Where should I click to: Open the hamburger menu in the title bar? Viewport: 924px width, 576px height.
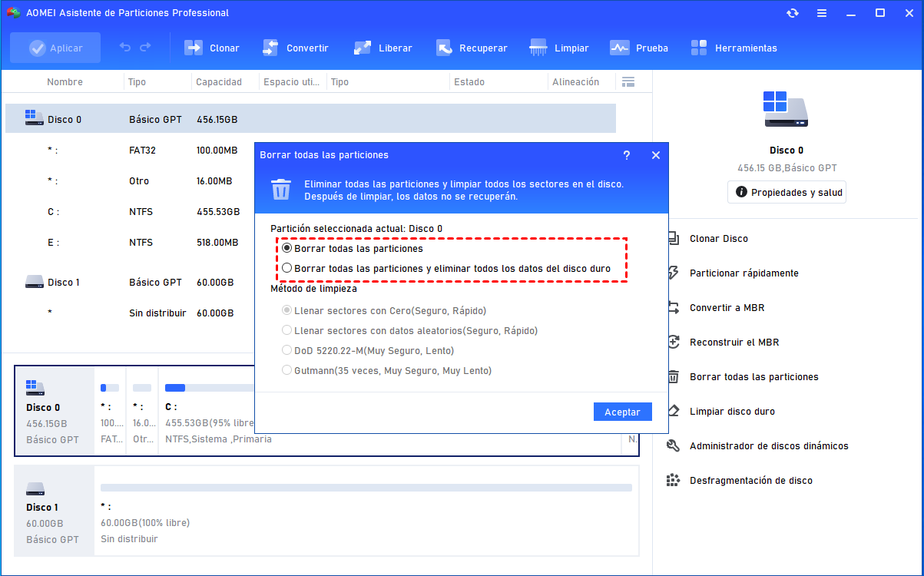pos(821,12)
